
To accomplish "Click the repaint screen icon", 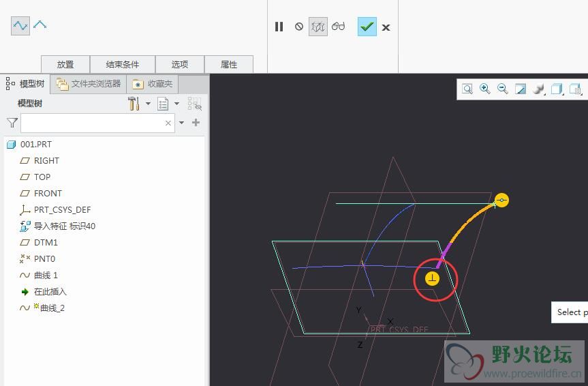I will click(521, 89).
